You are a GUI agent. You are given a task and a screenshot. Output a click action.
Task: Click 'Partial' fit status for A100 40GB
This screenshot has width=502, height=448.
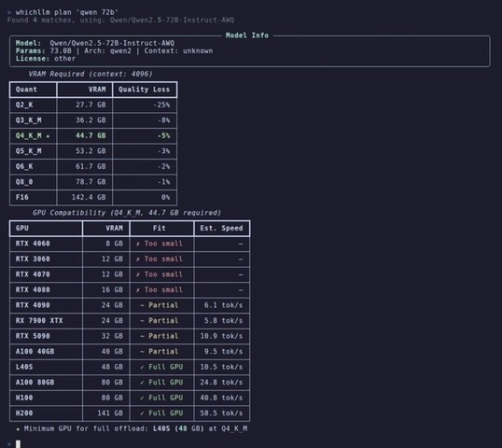point(160,351)
